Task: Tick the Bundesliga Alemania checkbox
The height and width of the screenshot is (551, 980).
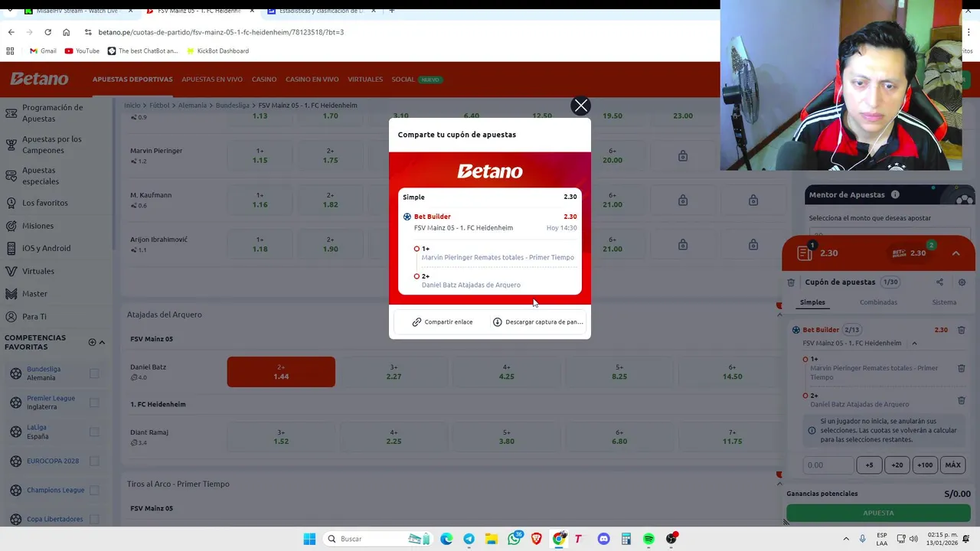Action: tap(94, 373)
